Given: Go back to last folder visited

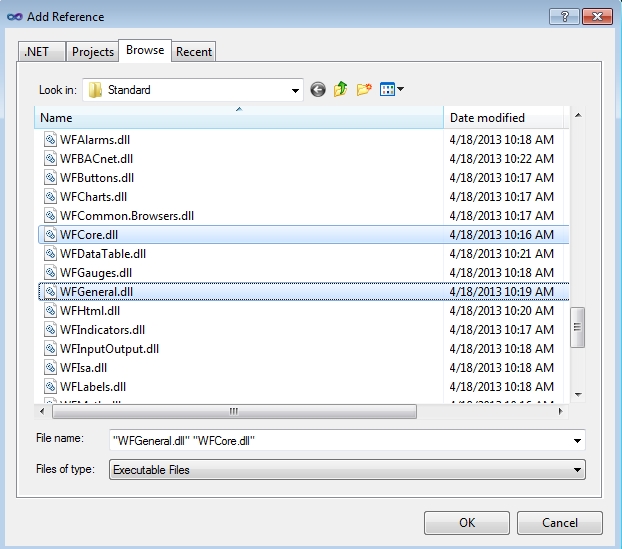Looking at the screenshot, I should [318, 90].
